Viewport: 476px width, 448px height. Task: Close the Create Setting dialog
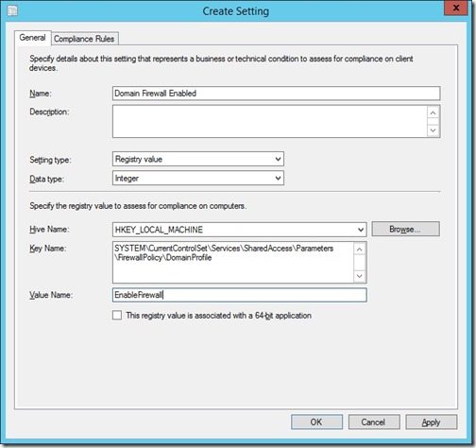point(455,8)
